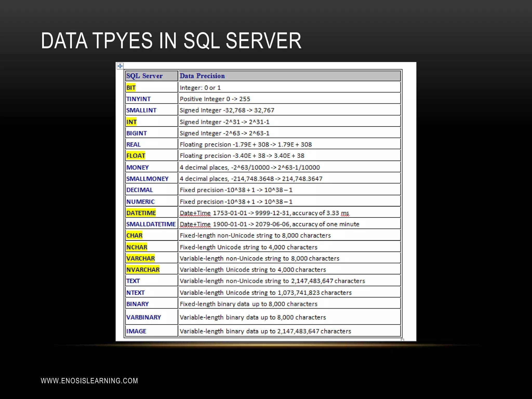532x399 pixels.
Task: Select the highlighted NVARCHAR cell
Action: click(x=152, y=269)
